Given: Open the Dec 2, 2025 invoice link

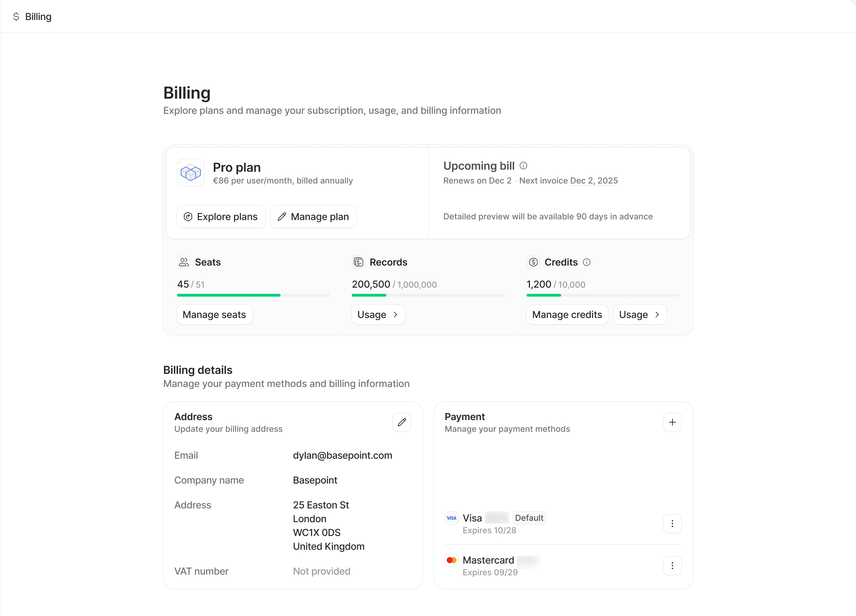Looking at the screenshot, I should click(x=594, y=181).
